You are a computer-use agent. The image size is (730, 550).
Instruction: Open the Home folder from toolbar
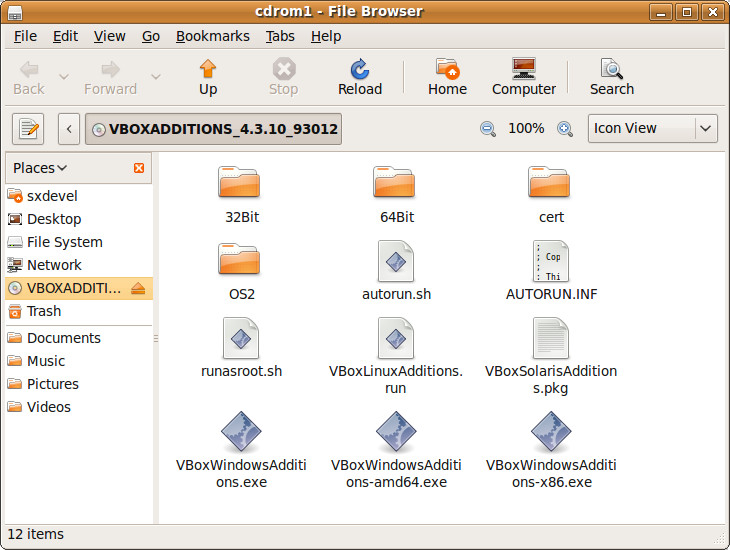coord(447,77)
